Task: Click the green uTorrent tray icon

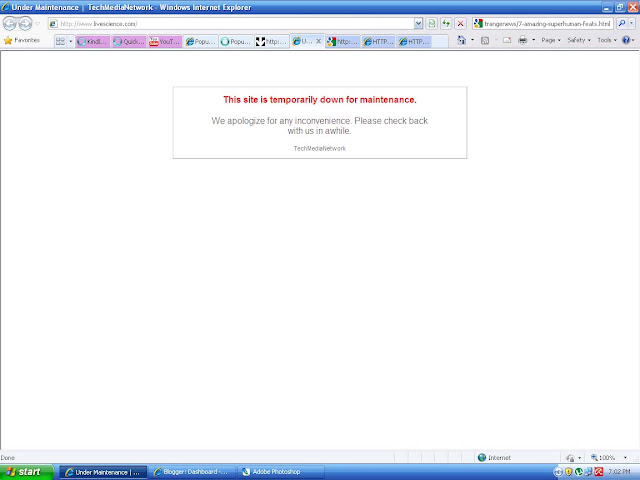Action: tap(578, 472)
